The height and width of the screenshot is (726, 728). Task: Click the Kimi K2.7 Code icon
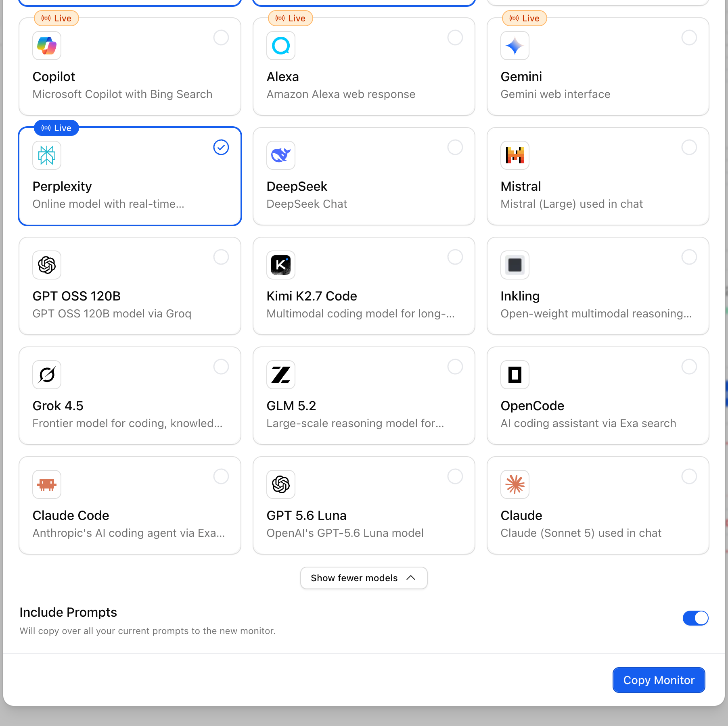[x=281, y=265]
